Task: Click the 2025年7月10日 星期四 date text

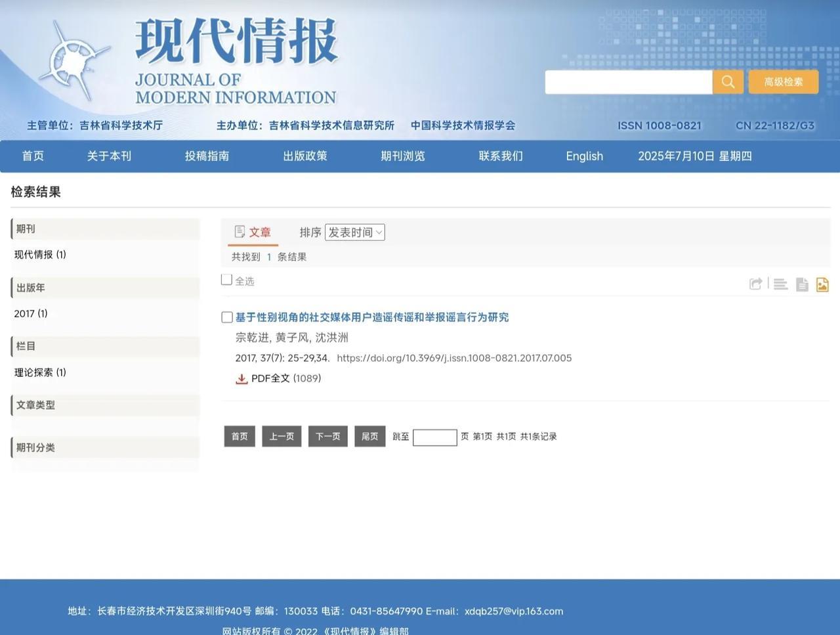Action: point(695,156)
